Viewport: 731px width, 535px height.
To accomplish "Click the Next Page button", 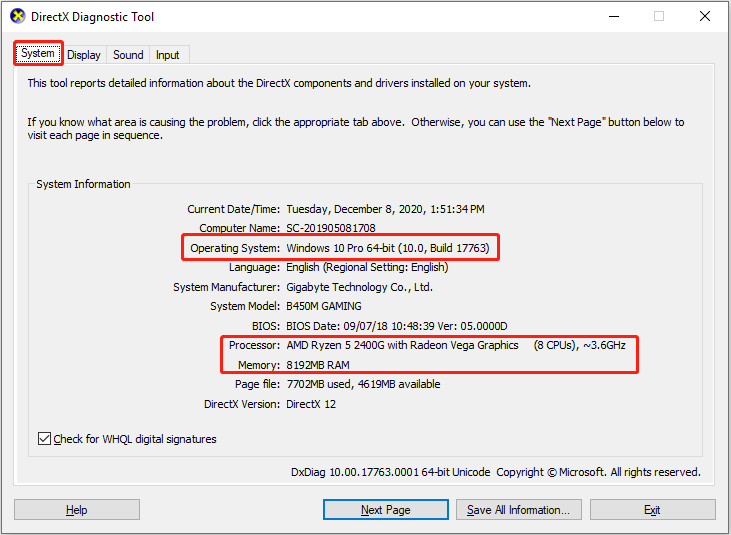I will (386, 510).
